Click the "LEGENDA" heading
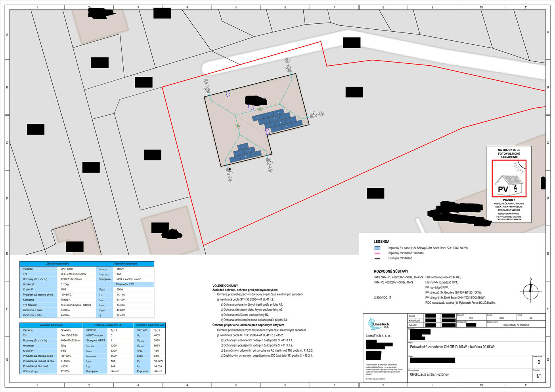The image size is (555, 392). [381, 242]
